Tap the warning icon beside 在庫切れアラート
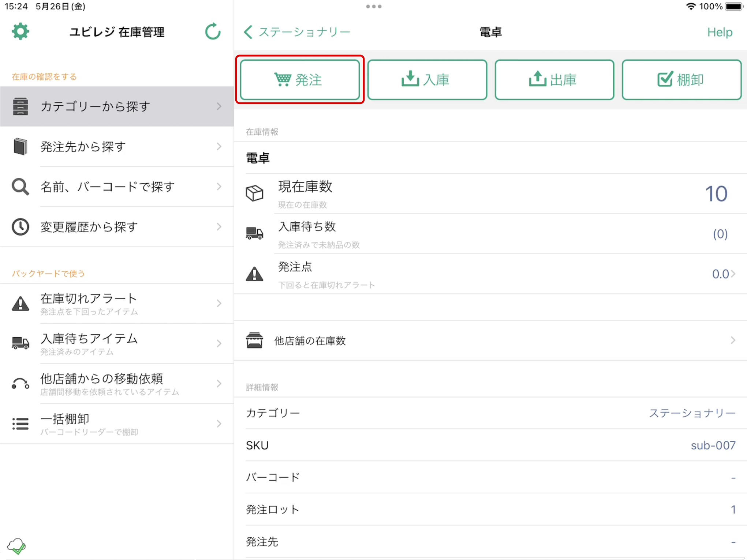This screenshot has height=560, width=747. 20,304
